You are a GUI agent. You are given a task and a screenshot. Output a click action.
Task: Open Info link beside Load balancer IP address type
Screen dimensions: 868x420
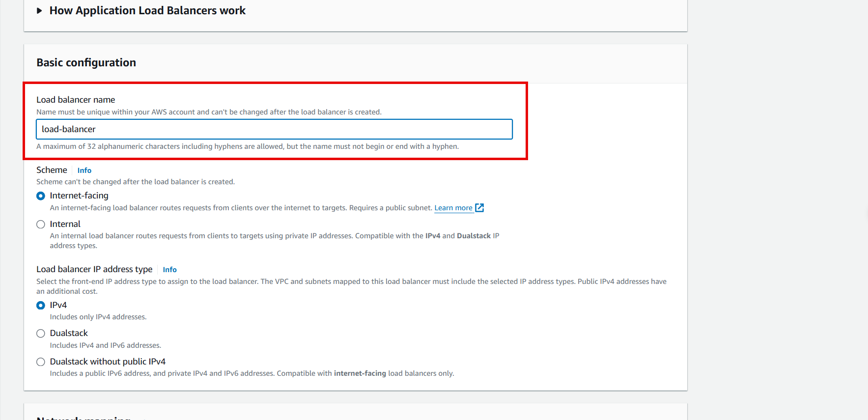pyautogui.click(x=169, y=270)
